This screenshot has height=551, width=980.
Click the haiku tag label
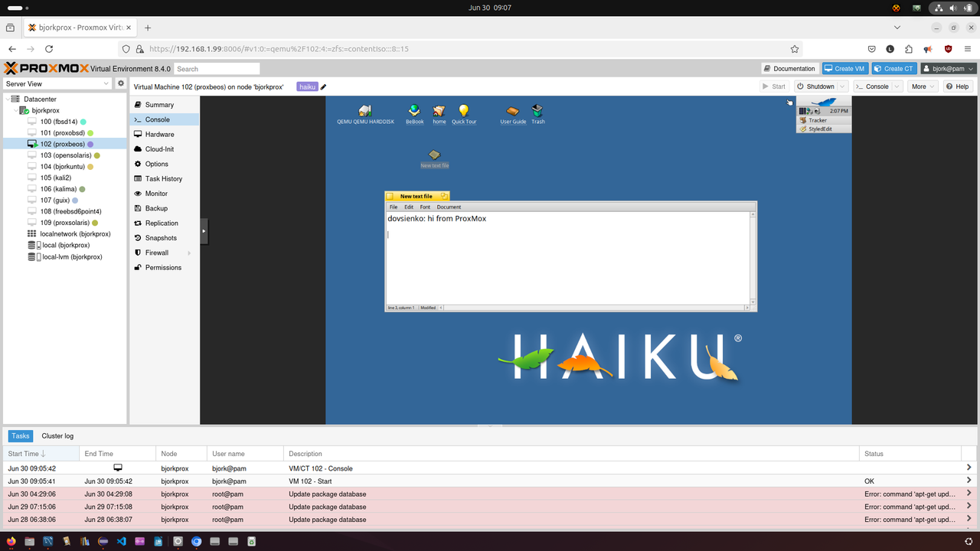click(x=307, y=86)
